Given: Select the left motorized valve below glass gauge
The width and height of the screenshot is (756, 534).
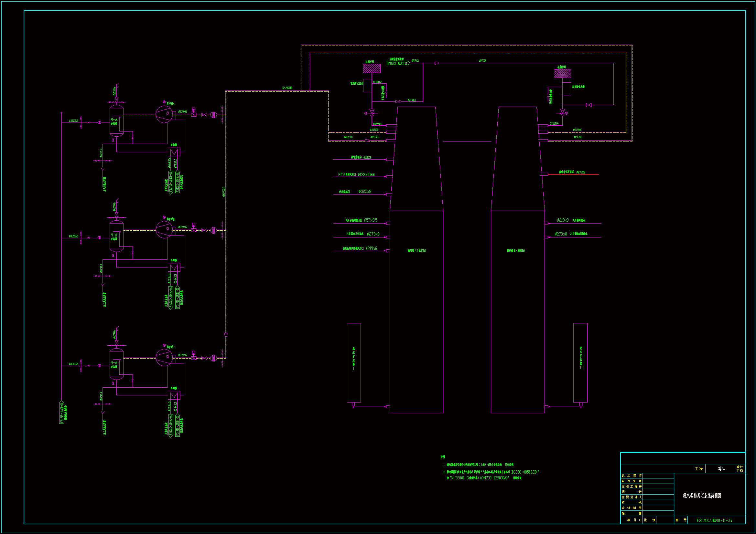Looking at the screenshot, I should pos(372,113).
